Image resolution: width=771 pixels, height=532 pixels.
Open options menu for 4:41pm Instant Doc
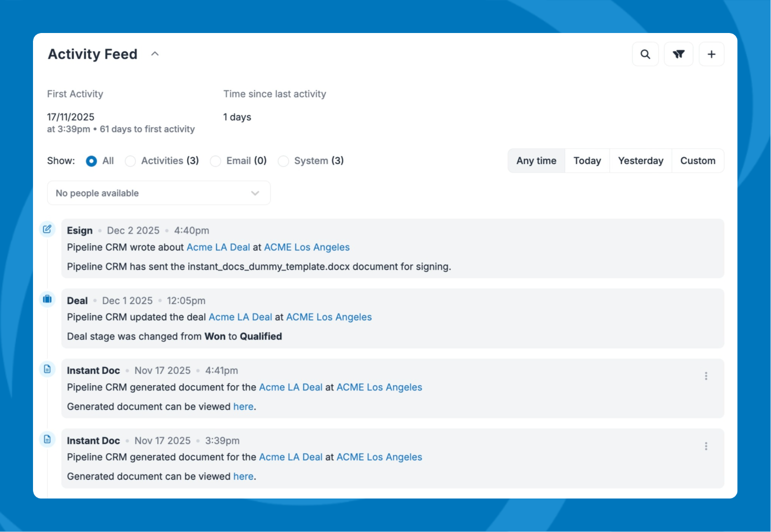click(705, 376)
